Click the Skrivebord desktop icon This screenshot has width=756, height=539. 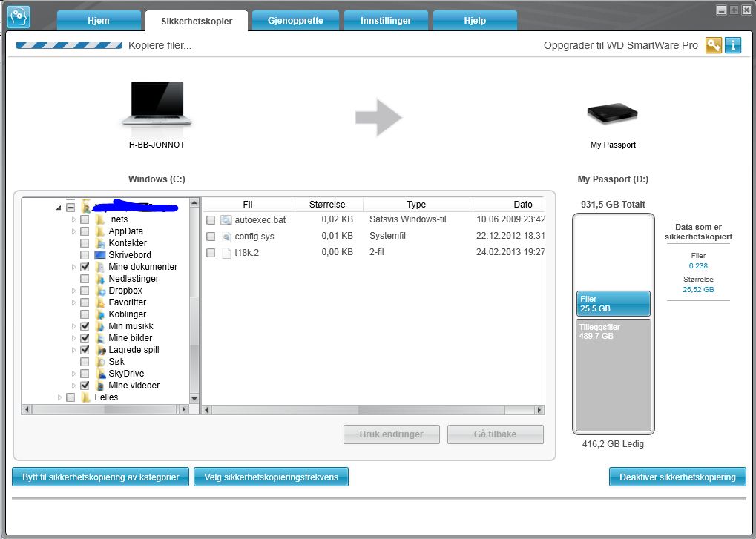(x=100, y=255)
